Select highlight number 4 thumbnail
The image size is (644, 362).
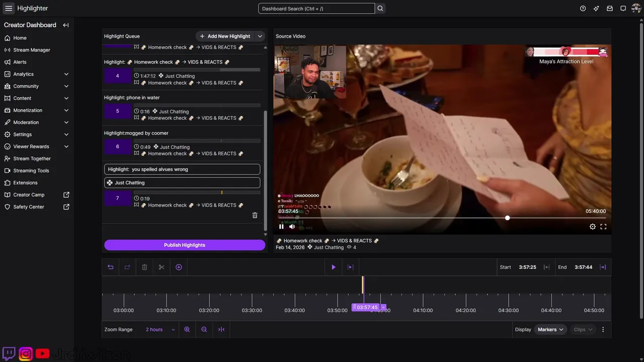(x=118, y=76)
